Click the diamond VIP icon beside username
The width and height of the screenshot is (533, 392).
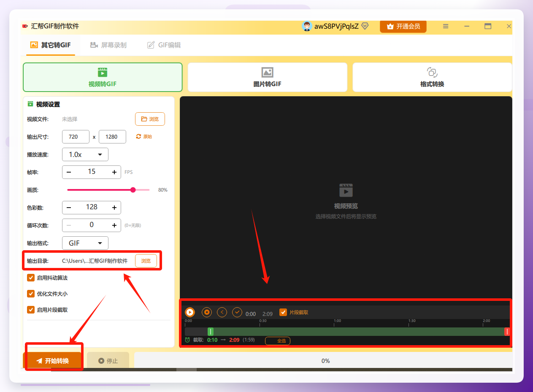tap(365, 26)
